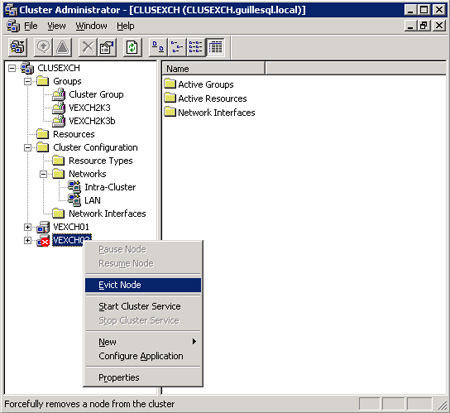450x413 pixels.
Task: Switch to Details view icon
Action: (215, 47)
